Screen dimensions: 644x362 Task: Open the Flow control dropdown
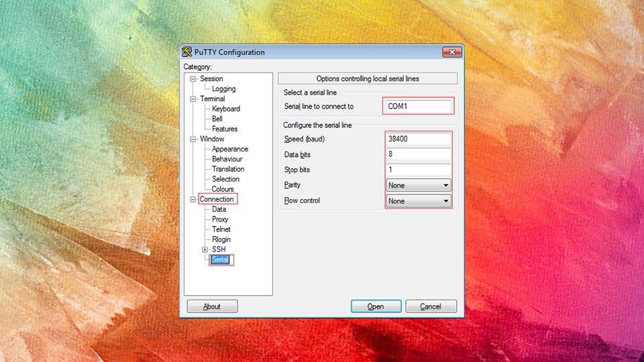[418, 200]
